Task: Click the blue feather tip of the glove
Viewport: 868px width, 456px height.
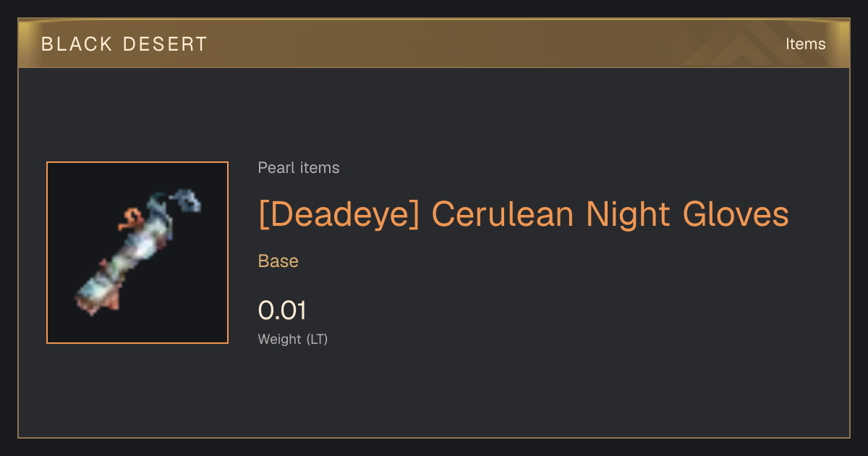Action: (185, 200)
